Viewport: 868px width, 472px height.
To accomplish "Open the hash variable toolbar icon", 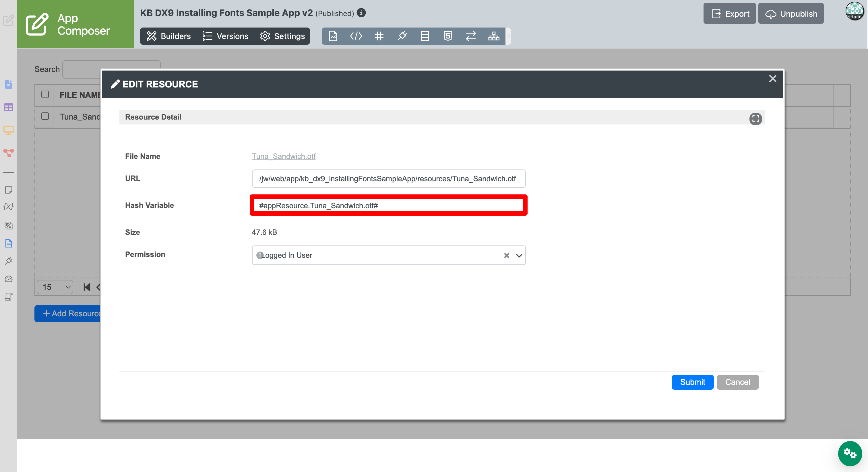I will point(379,36).
